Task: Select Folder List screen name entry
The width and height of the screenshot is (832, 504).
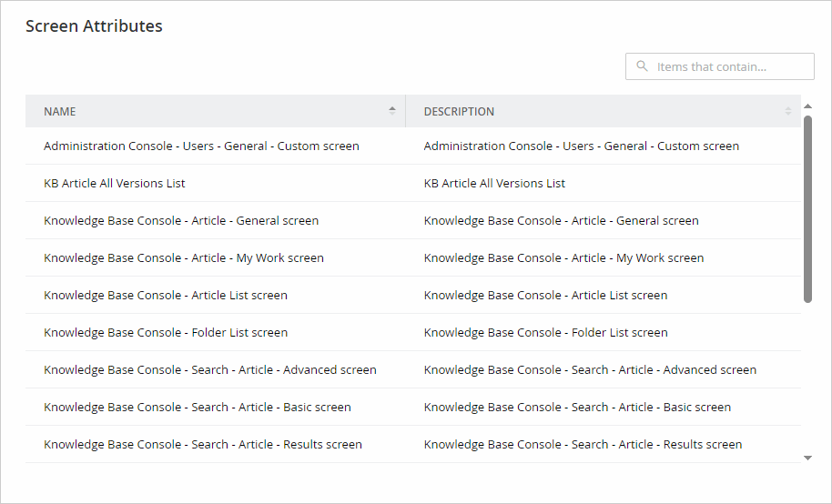Action: click(166, 332)
